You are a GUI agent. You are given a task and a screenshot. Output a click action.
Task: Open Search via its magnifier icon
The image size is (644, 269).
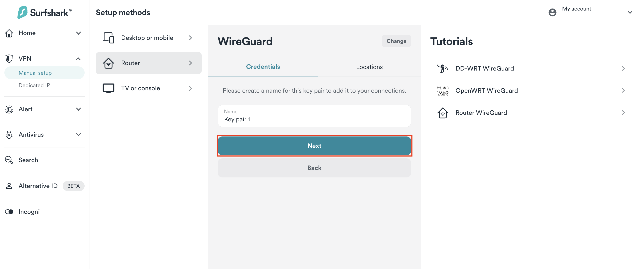coord(9,160)
